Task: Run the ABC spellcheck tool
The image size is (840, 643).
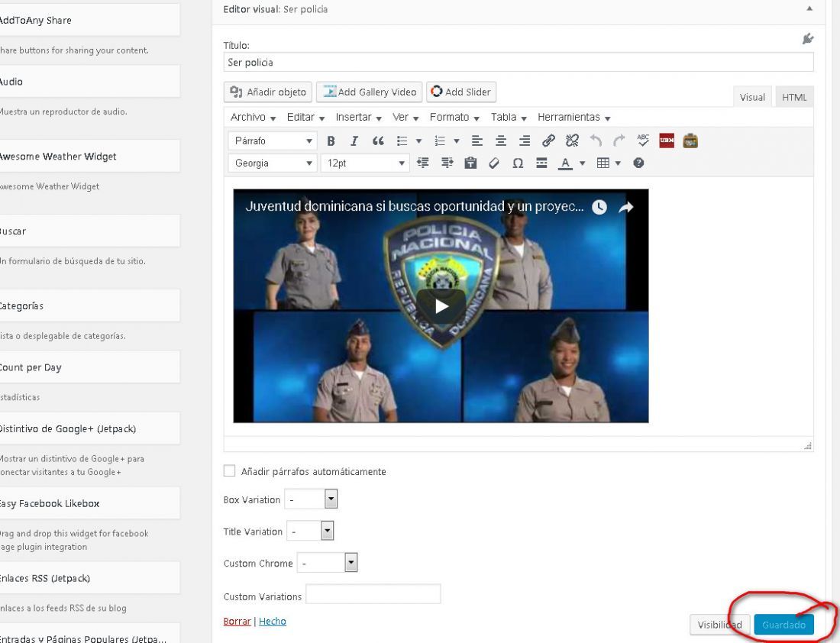Action: (643, 141)
